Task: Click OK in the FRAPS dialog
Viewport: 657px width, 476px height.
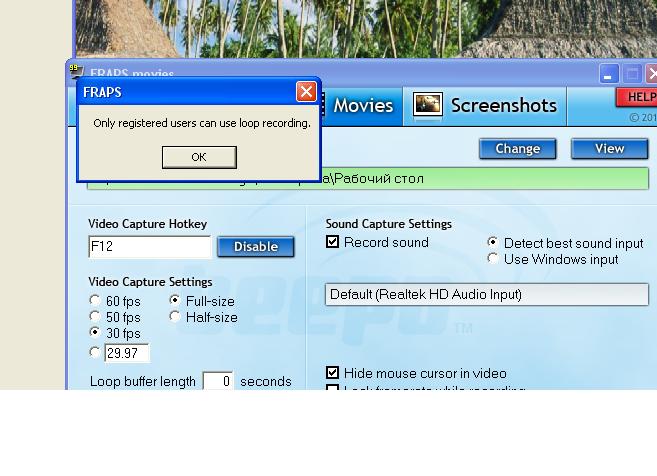Action: (199, 157)
